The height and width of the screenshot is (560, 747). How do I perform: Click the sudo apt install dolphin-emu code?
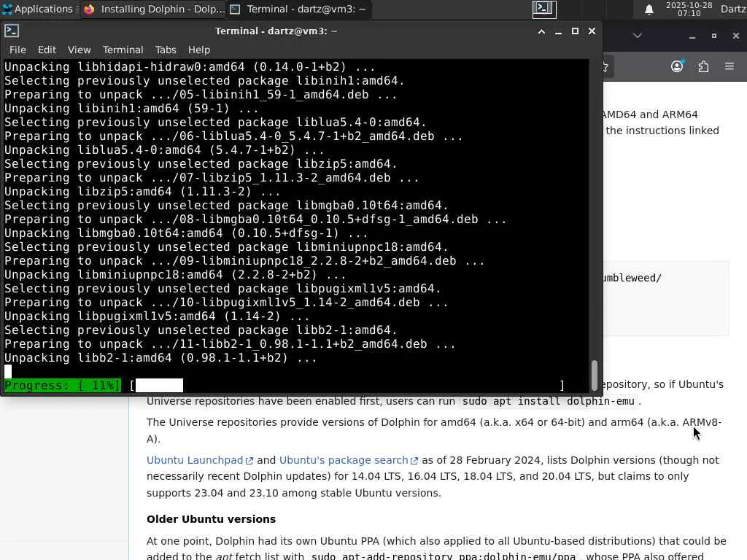tap(549, 402)
